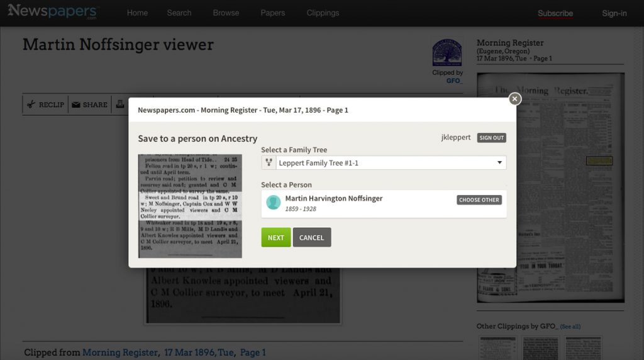This screenshot has height=360, width=644.
Task: Expand the Leppert Family Tree dropdown
Action: [499, 163]
